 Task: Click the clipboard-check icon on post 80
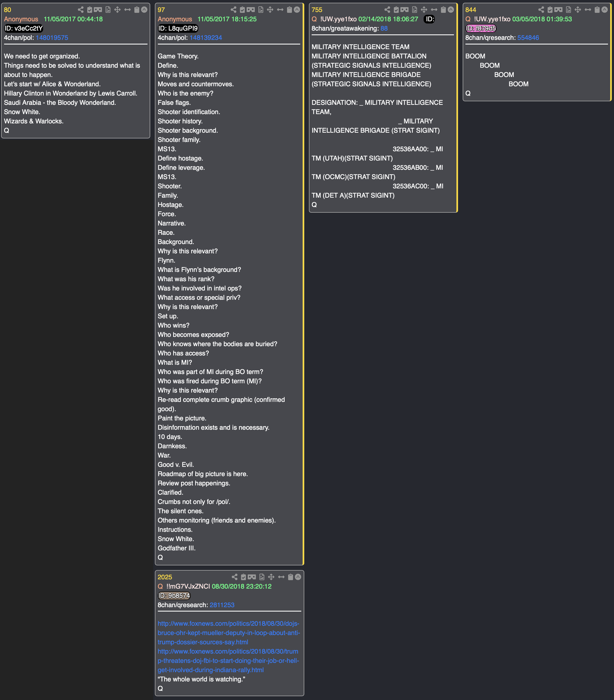pos(89,10)
